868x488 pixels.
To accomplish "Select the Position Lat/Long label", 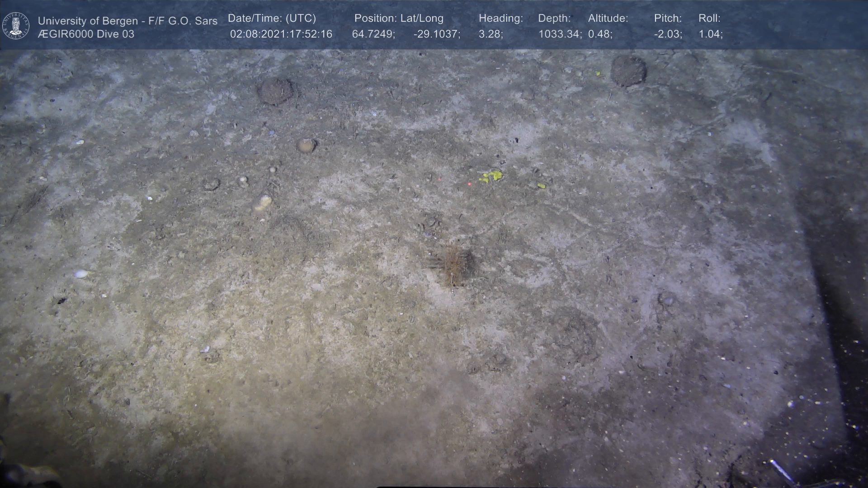I will [398, 19].
